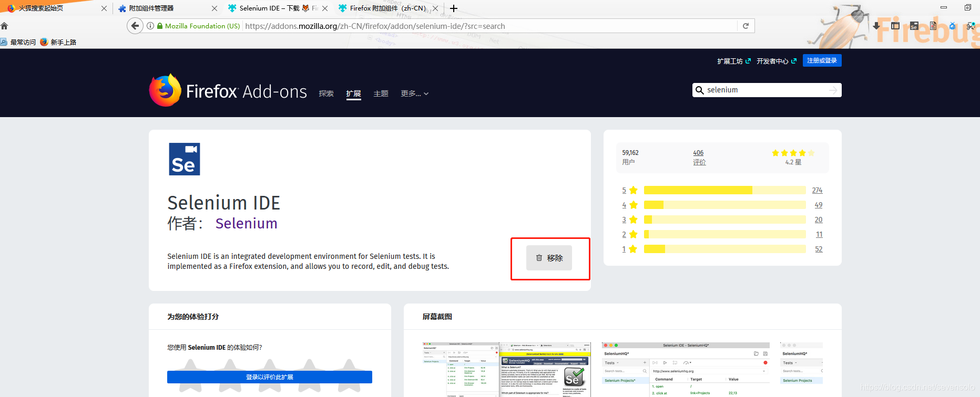
Task: Open a new tab with the plus icon
Action: (454, 8)
